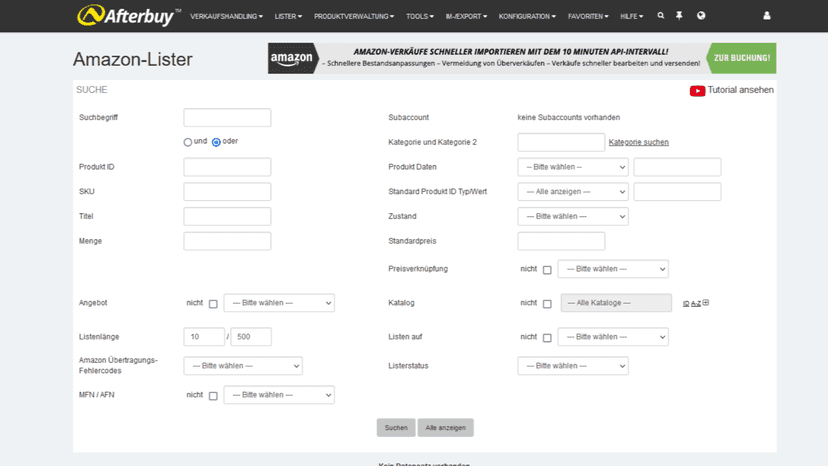Click the Amazon logo banner

[x=292, y=58]
